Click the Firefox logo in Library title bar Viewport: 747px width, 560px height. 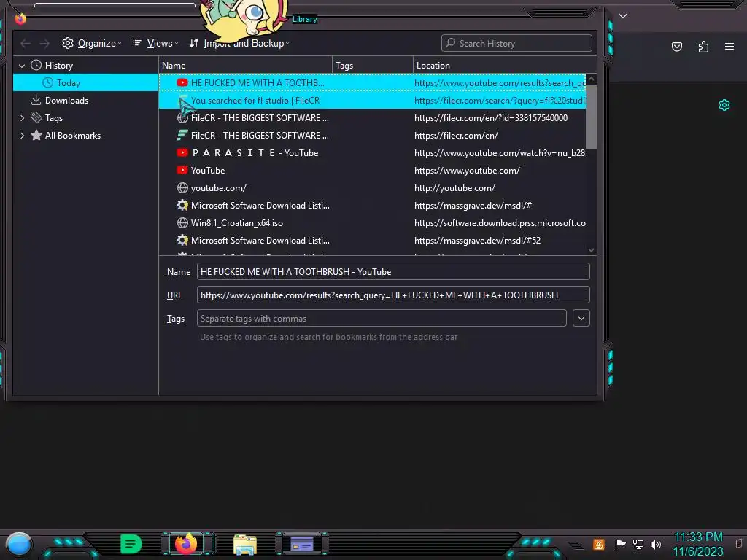[x=20, y=18]
